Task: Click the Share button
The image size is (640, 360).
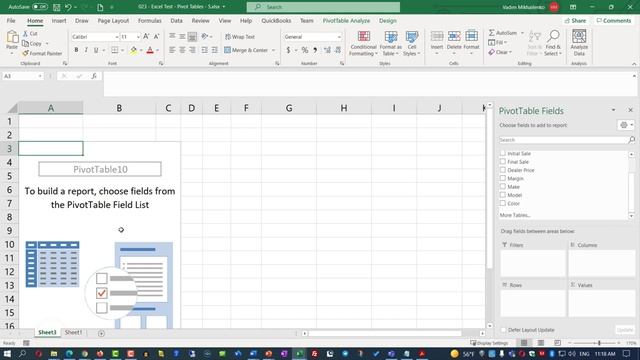Action: click(x=576, y=20)
